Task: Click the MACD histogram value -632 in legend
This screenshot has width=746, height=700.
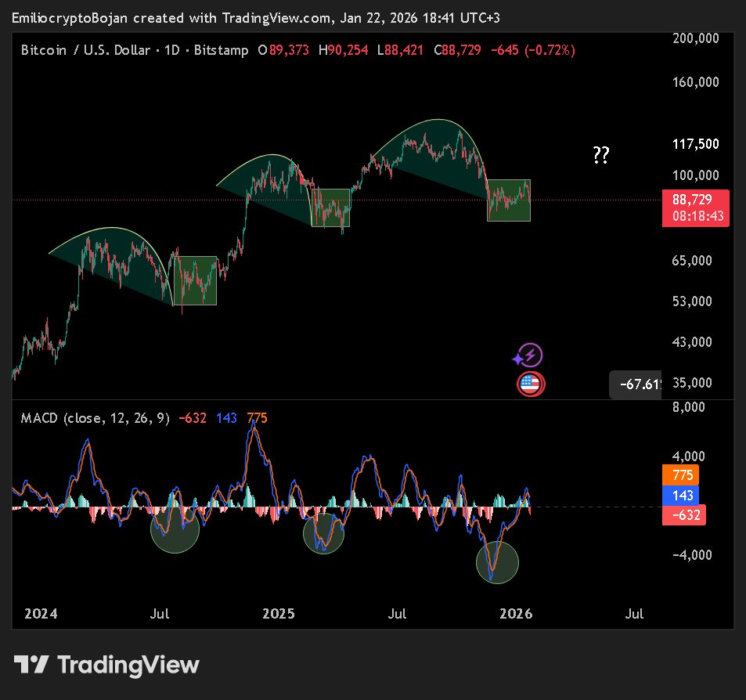Action: [193, 418]
